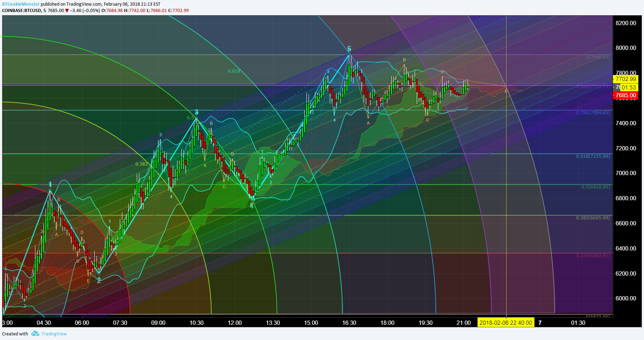Select the 0.5(6910.95) Fibonacci level label
The image size is (644, 340).
pos(596,187)
